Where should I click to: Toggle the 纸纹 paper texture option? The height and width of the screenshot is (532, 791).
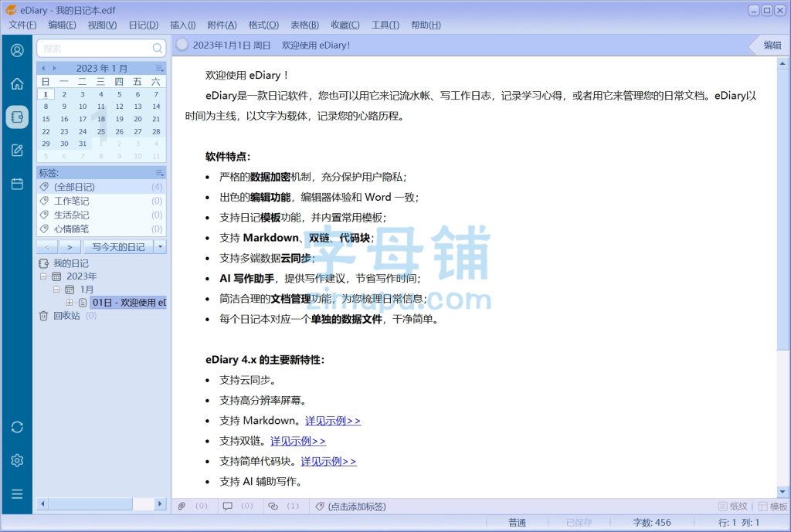pyautogui.click(x=733, y=507)
